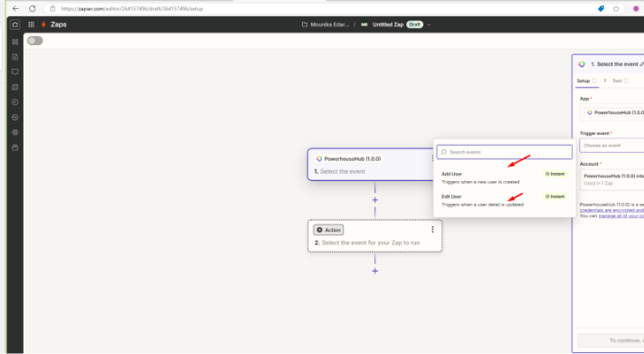644x354 pixels.
Task: Select the Action step card
Action: pyautogui.click(x=375, y=235)
